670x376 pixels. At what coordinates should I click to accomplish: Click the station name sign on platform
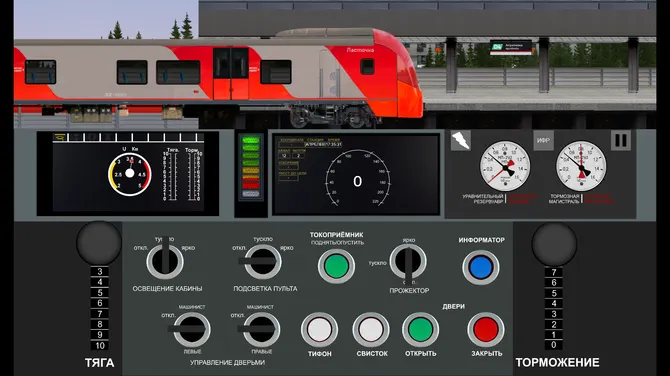pos(511,47)
